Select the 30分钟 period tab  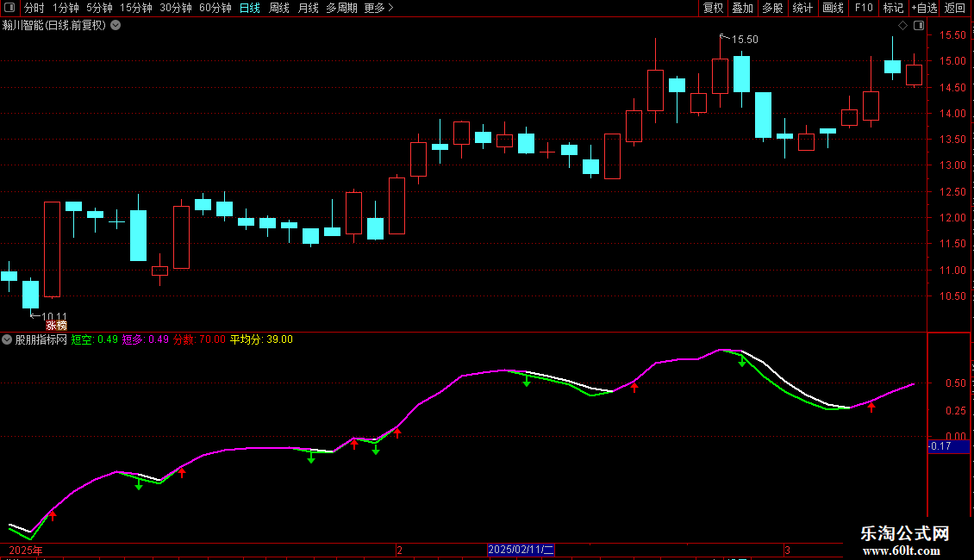click(x=176, y=8)
